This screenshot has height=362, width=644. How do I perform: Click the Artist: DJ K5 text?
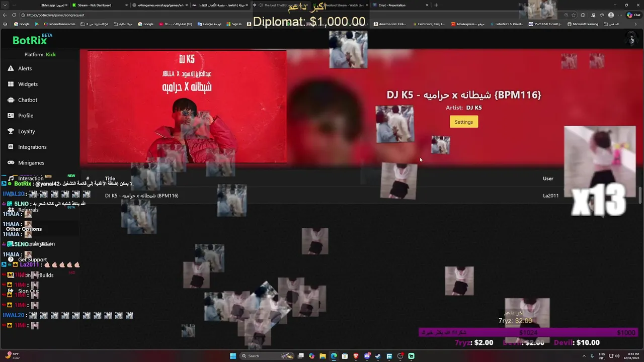(464, 108)
